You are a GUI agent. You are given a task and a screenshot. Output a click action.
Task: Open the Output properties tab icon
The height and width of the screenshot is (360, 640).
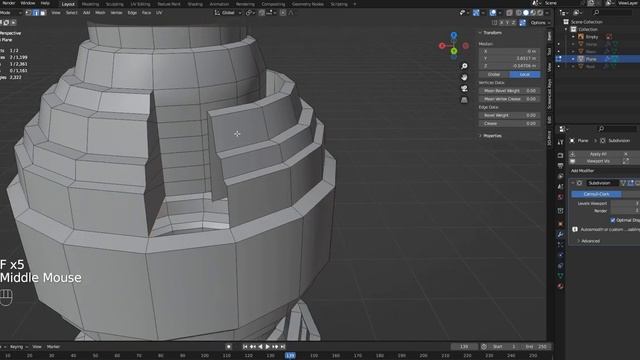click(x=560, y=166)
